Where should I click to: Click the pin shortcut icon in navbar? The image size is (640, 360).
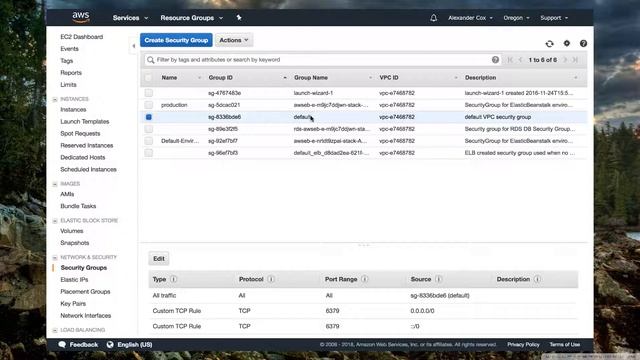coord(239,18)
